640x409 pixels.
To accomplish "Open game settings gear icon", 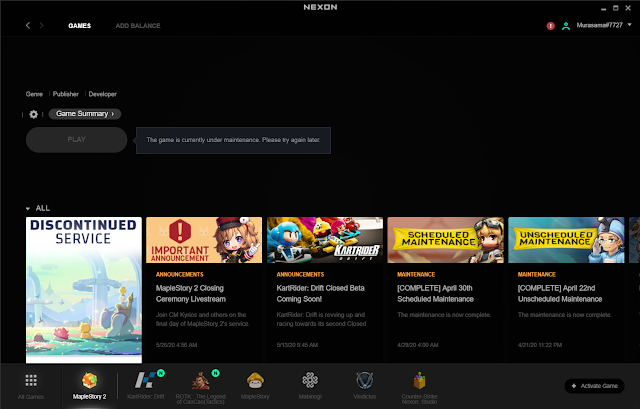I will (x=33, y=114).
